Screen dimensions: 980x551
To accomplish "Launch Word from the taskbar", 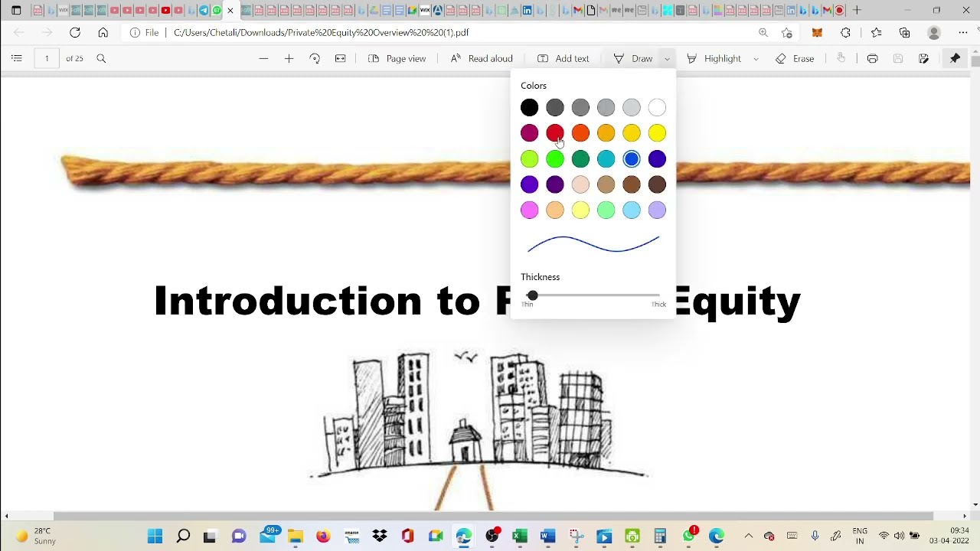I will coord(547,536).
